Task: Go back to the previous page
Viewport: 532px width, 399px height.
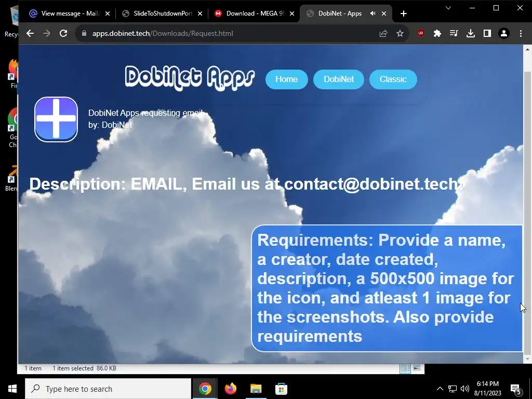Action: 30,33
